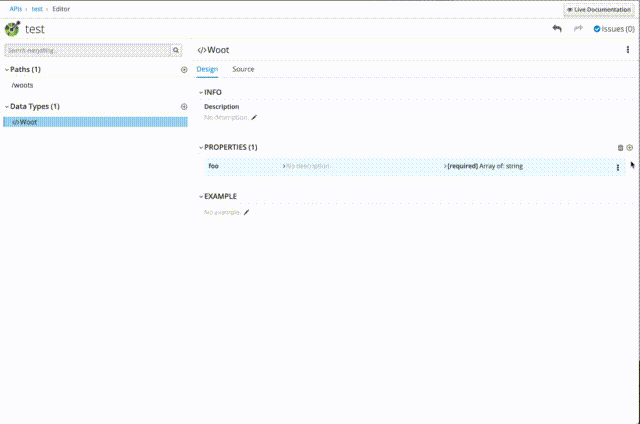Collapse the INFO section
640x424 pixels.
(201, 93)
